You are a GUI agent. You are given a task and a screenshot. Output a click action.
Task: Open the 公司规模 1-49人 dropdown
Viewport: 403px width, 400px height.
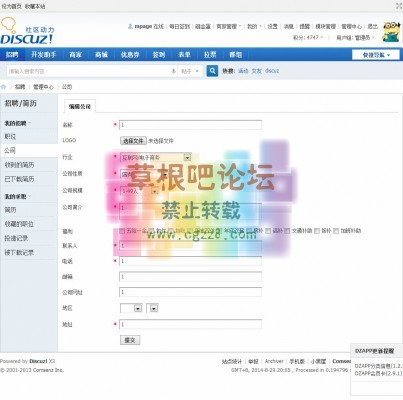click(x=139, y=191)
